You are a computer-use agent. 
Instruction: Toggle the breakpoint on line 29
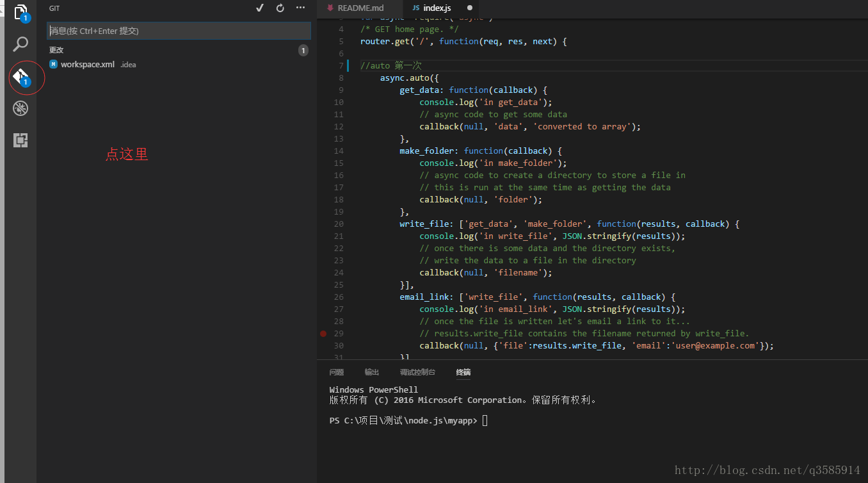(x=323, y=334)
